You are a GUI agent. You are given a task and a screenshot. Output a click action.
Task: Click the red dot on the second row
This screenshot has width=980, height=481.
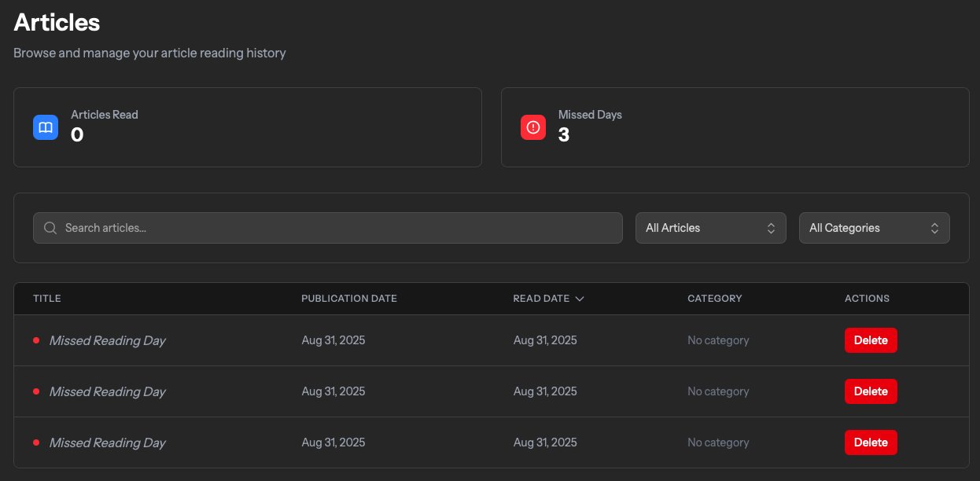coord(36,391)
